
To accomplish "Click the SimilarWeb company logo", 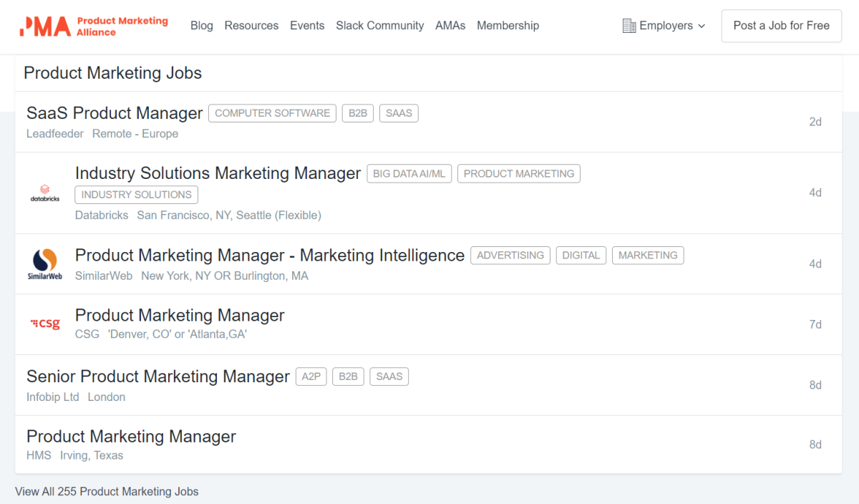I will 45,264.
